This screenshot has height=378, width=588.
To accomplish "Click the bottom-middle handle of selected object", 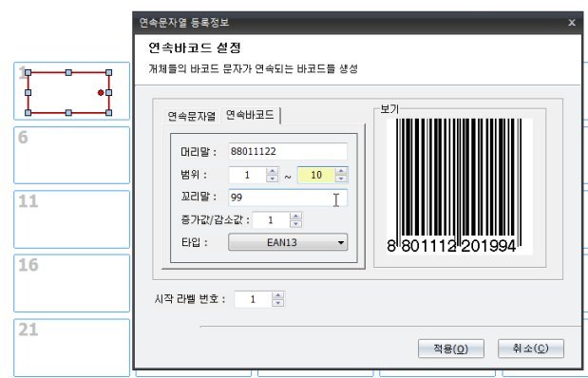I will point(68,112).
